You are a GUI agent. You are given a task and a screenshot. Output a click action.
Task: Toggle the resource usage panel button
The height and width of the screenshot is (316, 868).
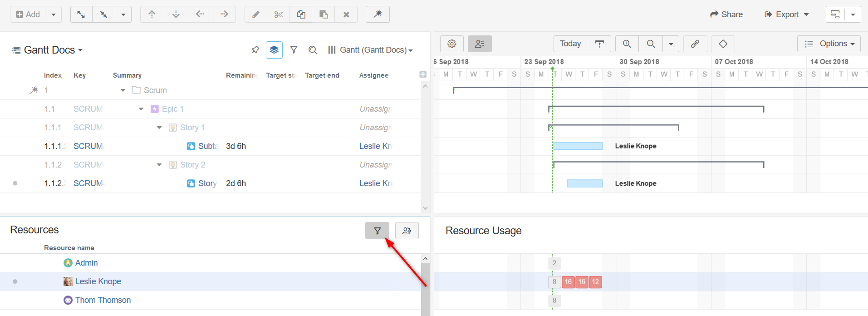pos(480,44)
